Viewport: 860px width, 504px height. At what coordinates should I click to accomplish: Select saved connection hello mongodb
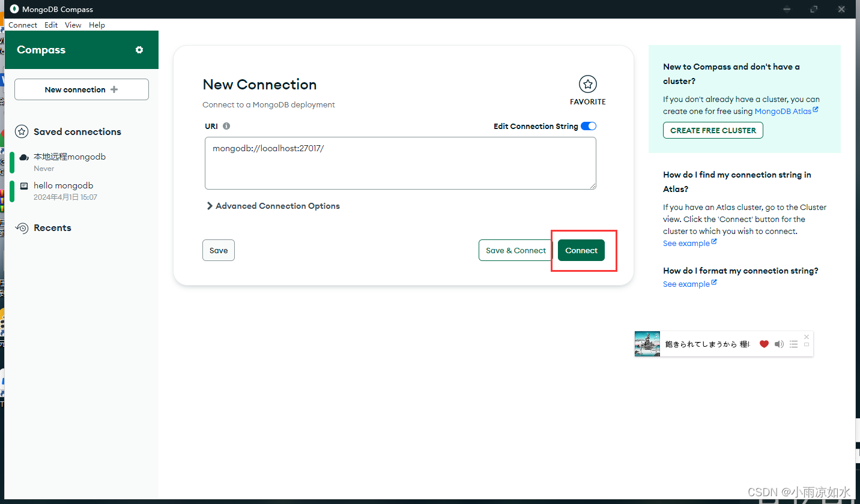[82, 191]
